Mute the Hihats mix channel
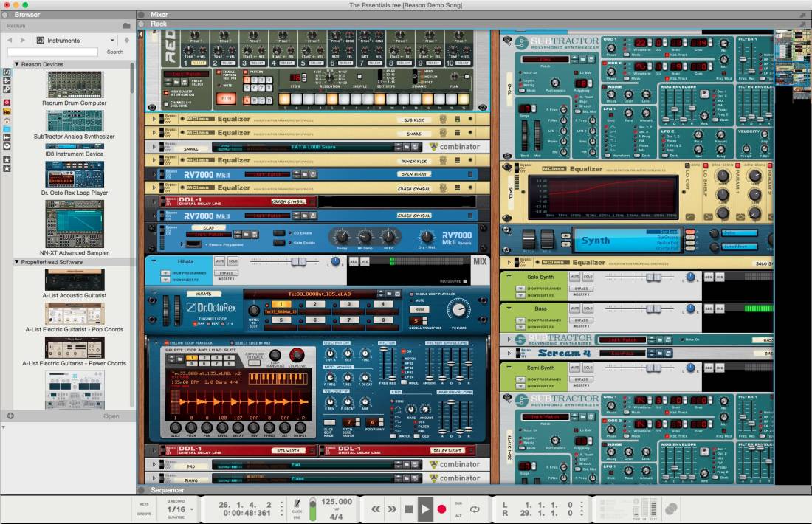Image resolution: width=812 pixels, height=524 pixels. [219, 261]
